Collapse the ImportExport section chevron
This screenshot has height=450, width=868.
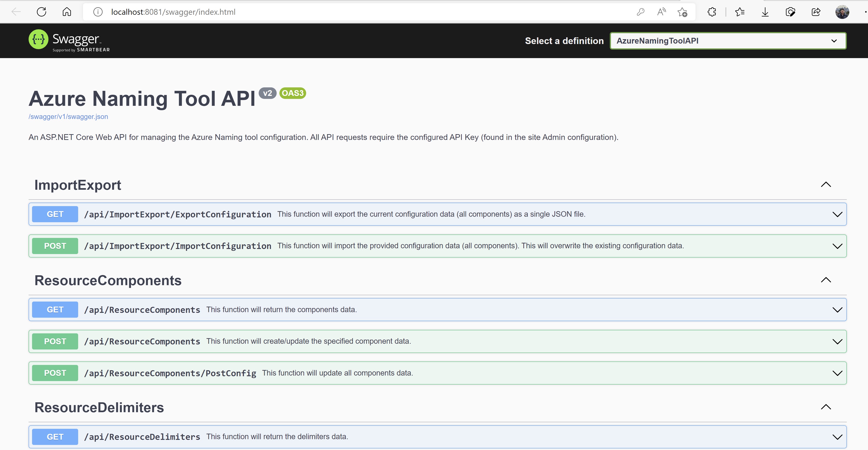coord(826,185)
